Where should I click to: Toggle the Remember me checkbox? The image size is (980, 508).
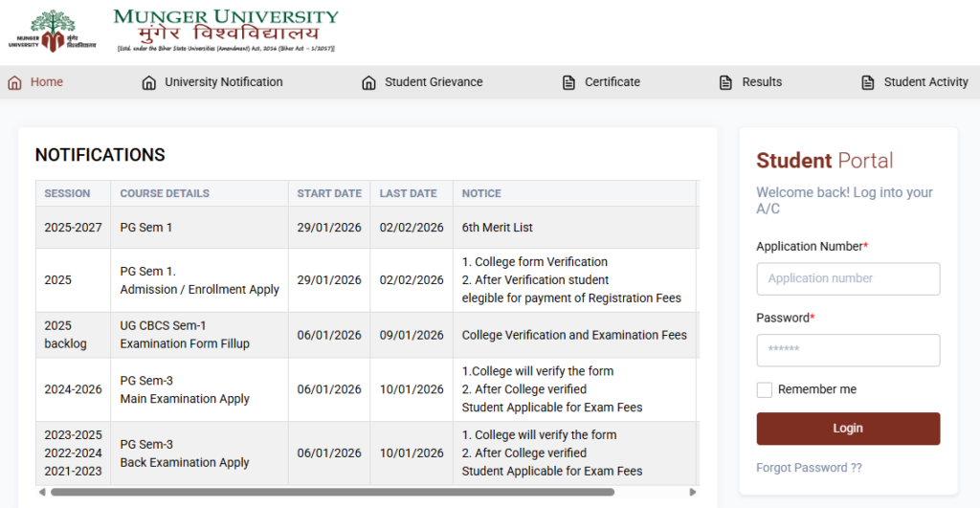pos(764,390)
